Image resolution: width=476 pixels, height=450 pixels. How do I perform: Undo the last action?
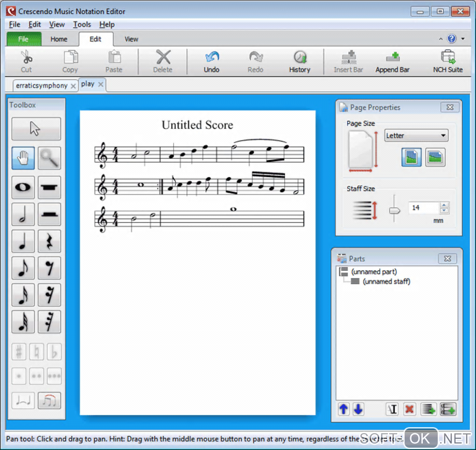click(211, 62)
